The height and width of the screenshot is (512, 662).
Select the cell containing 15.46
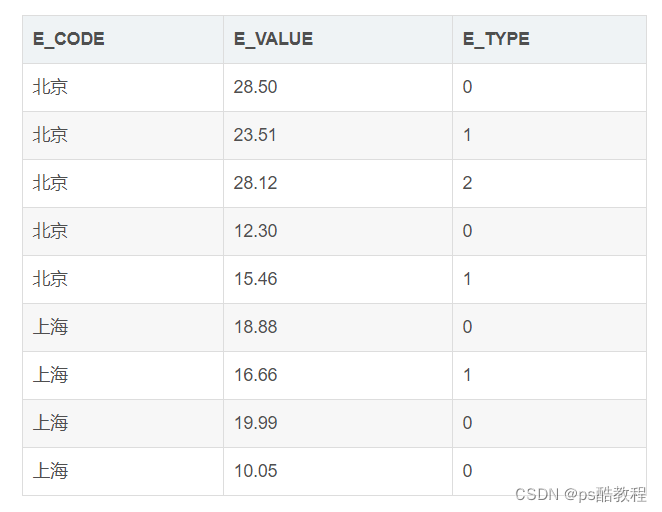coord(255,279)
